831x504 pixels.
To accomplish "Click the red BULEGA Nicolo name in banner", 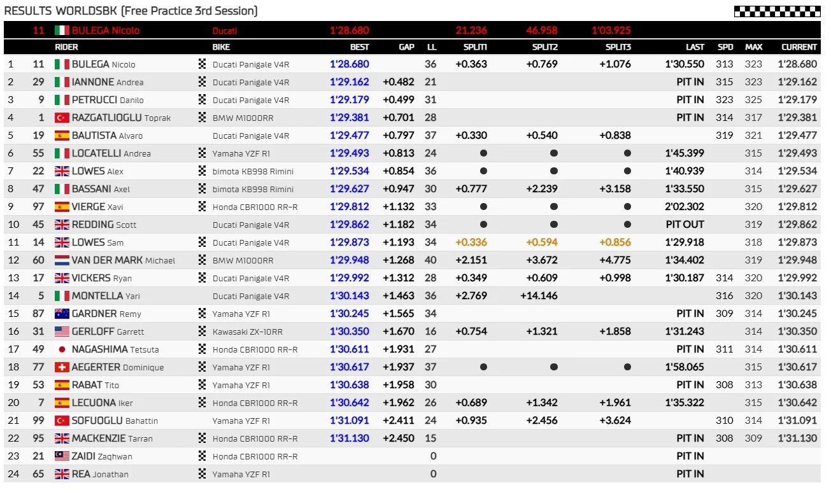I will pyautogui.click(x=105, y=31).
